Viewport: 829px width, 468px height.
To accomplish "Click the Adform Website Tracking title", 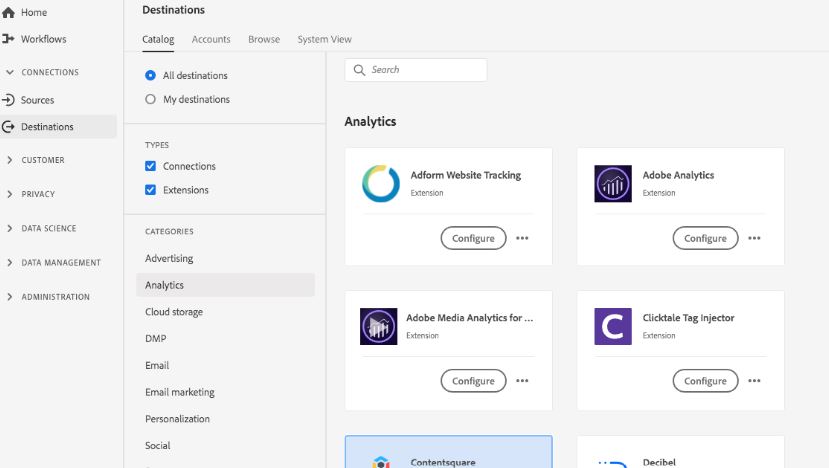I will tap(466, 175).
